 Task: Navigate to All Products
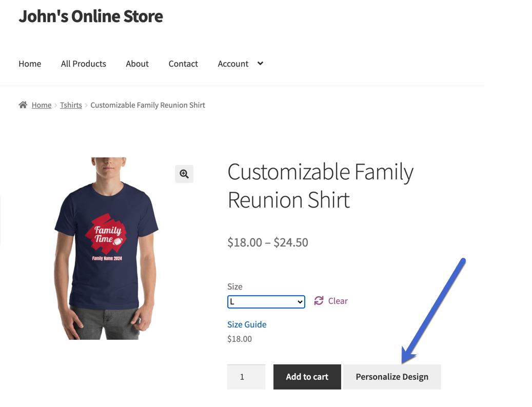pyautogui.click(x=83, y=64)
